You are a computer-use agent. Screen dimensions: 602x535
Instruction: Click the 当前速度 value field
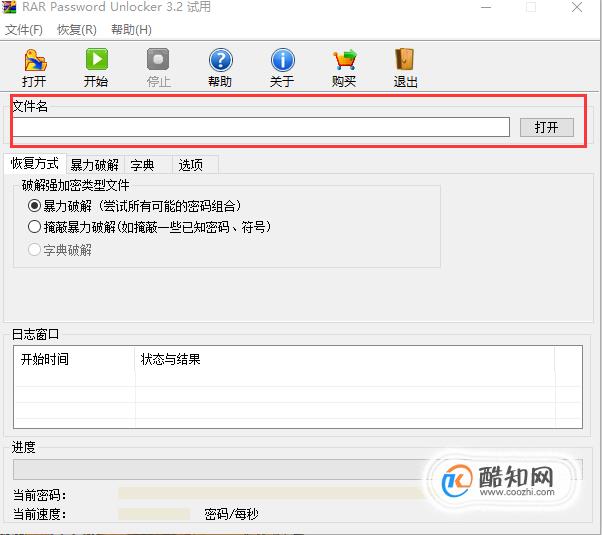tap(154, 514)
